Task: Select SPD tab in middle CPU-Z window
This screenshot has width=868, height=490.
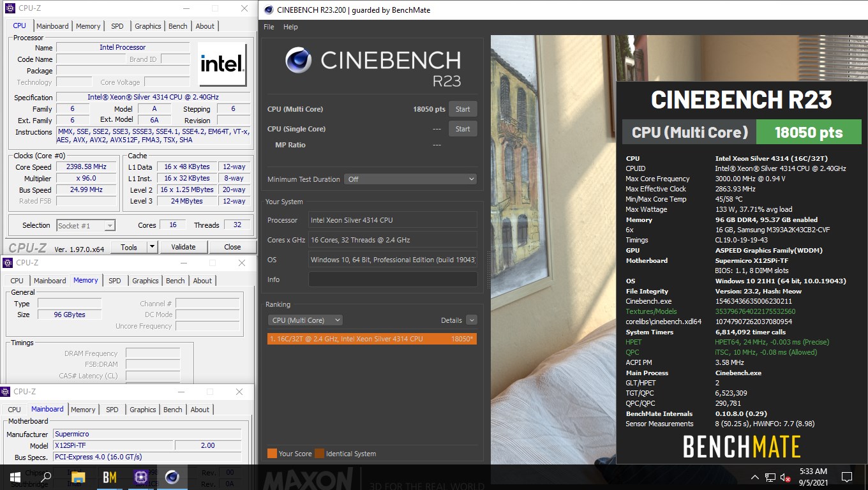Action: pyautogui.click(x=115, y=281)
